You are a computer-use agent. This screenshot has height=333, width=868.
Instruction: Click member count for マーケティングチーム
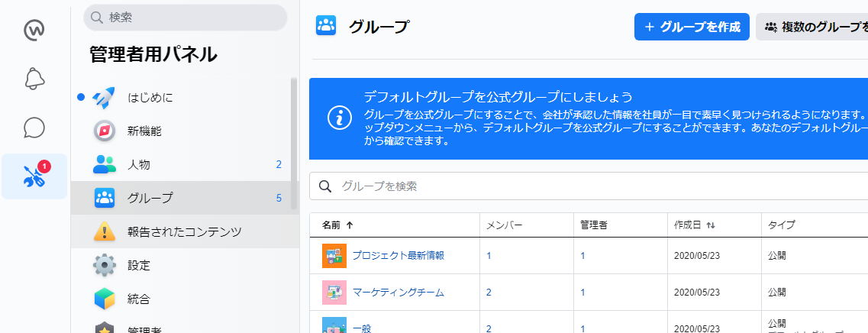click(x=489, y=292)
